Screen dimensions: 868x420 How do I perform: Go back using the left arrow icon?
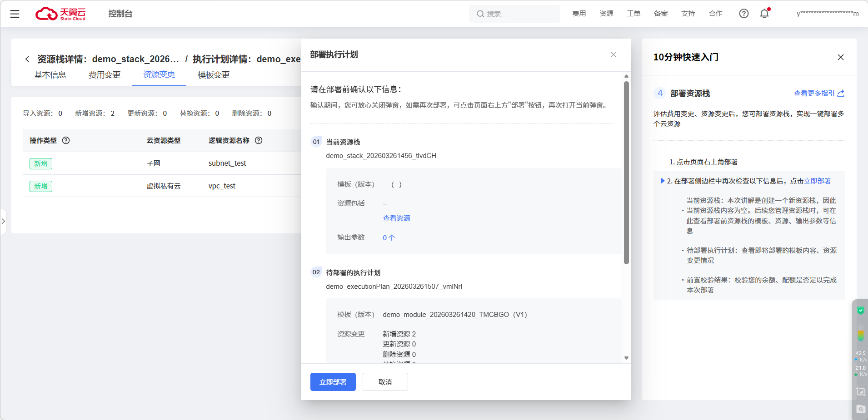tap(27, 59)
